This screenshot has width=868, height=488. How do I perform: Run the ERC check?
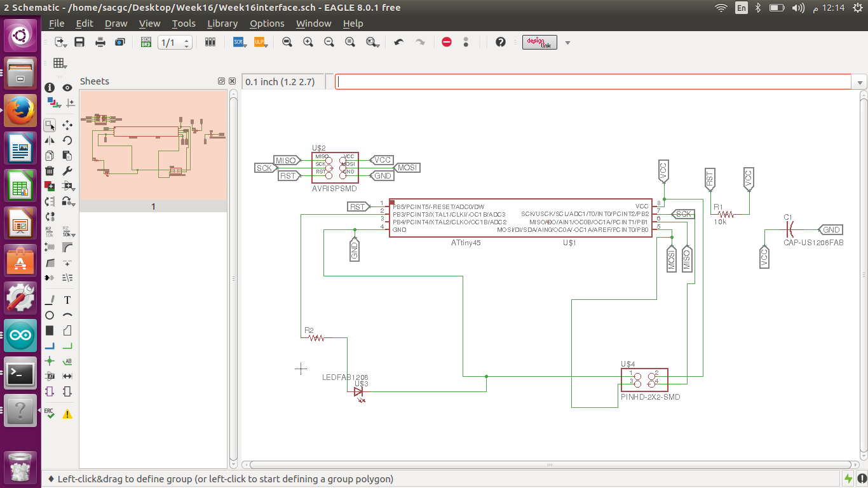50,414
